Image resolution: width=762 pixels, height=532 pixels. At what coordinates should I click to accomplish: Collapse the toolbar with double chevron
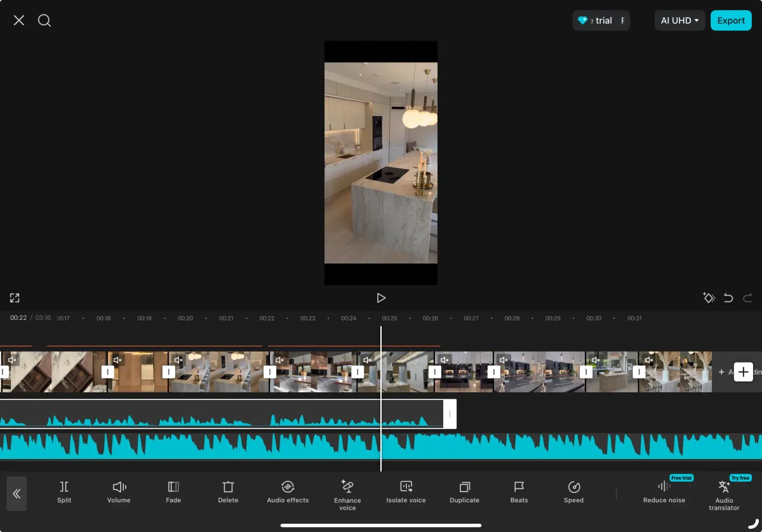[17, 493]
